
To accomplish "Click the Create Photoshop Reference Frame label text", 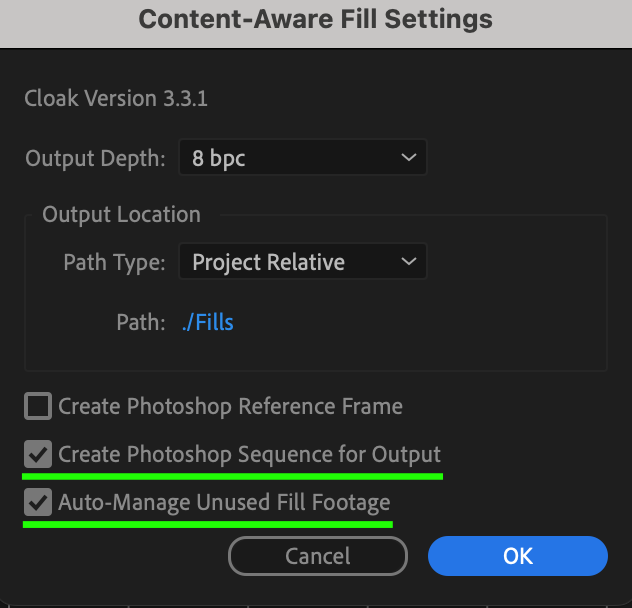I will (230, 406).
